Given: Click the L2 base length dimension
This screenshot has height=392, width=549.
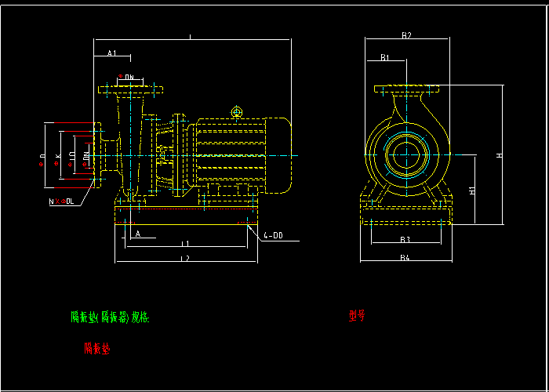Looking at the screenshot, I should (x=185, y=258).
